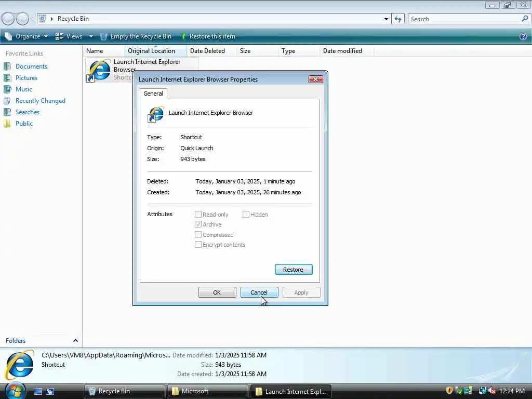The image size is (532, 399).
Task: Open the Organize dropdown menu
Action: [26, 36]
